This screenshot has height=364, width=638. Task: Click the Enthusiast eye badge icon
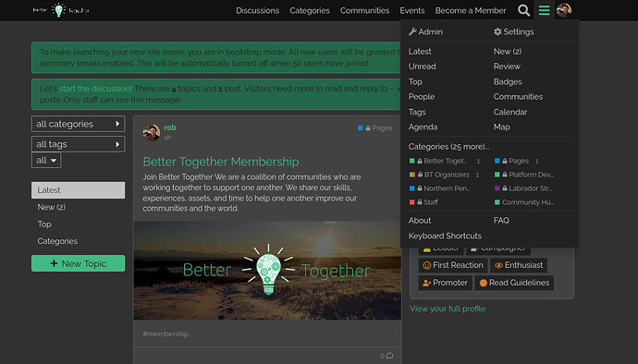click(x=498, y=265)
